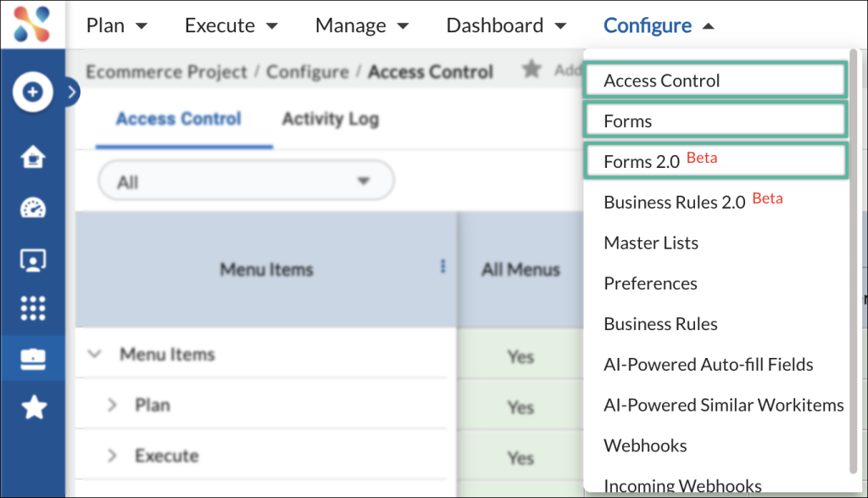The height and width of the screenshot is (498, 868).
Task: Collapse the Configure menu
Action: pos(659,25)
